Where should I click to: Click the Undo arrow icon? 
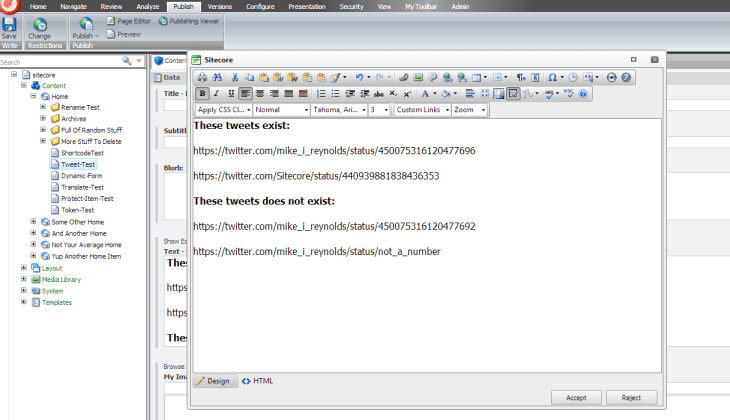358,77
